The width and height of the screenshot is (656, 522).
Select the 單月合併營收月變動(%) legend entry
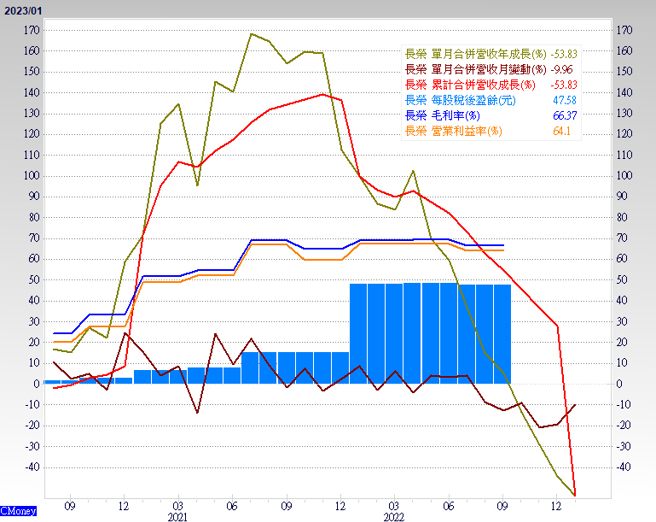475,70
